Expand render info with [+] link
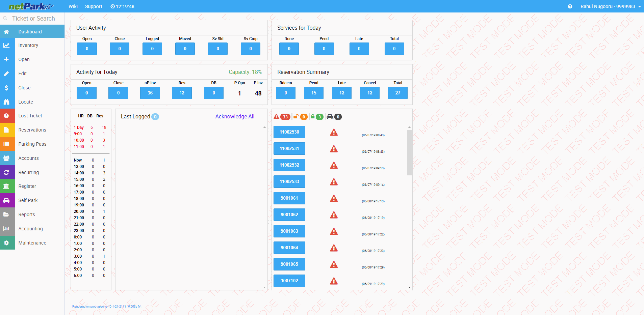Image resolution: width=644 pixels, height=315 pixels. pyautogui.click(x=139, y=307)
